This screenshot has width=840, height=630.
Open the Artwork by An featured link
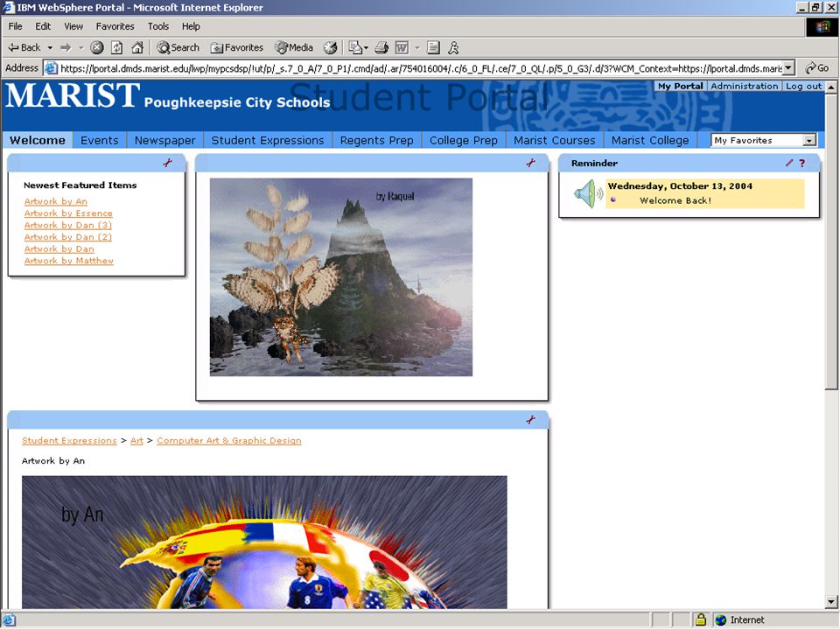pos(56,201)
